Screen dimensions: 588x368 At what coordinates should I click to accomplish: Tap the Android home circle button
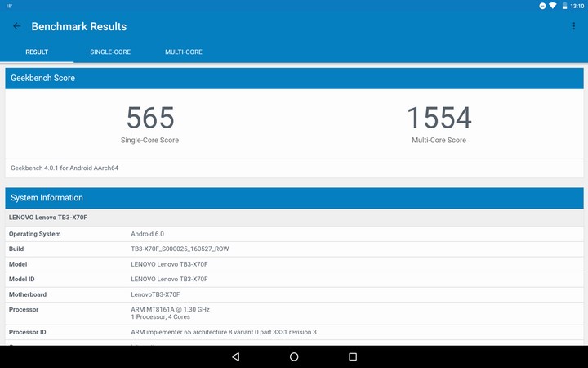294,357
